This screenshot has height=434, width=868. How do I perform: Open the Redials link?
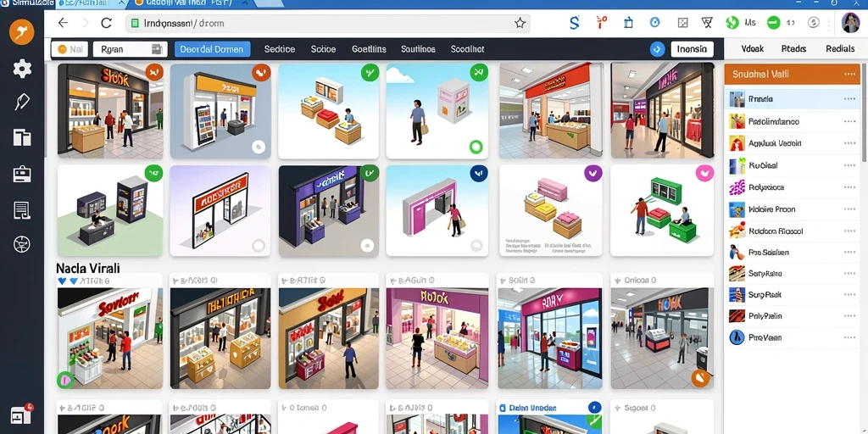click(840, 48)
